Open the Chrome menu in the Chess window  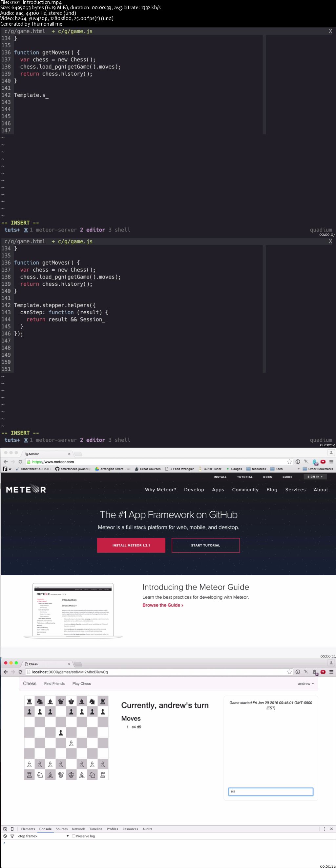(331, 672)
